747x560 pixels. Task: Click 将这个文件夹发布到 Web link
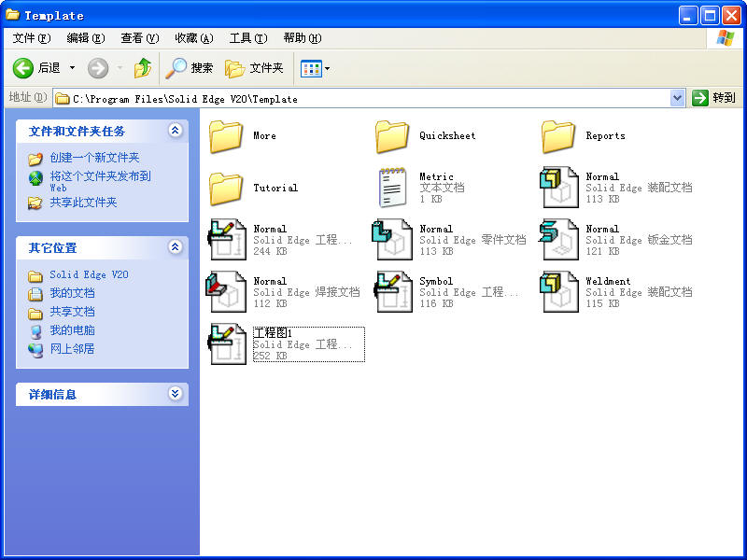tap(100, 181)
